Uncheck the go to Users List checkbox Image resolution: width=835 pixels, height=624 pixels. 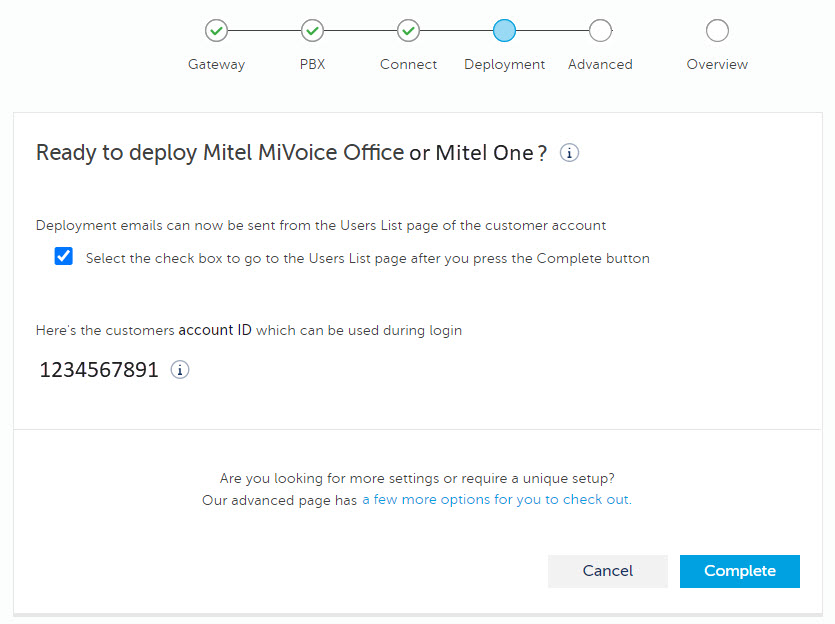point(64,256)
